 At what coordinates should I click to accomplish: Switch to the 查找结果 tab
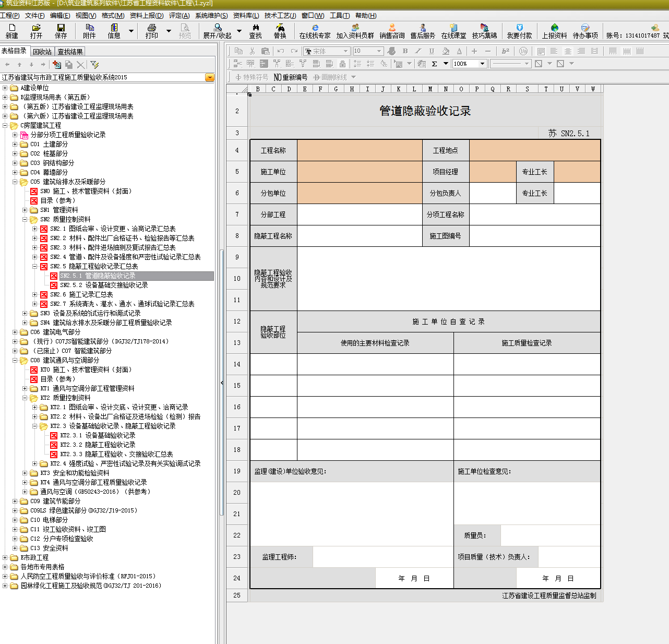coord(70,51)
